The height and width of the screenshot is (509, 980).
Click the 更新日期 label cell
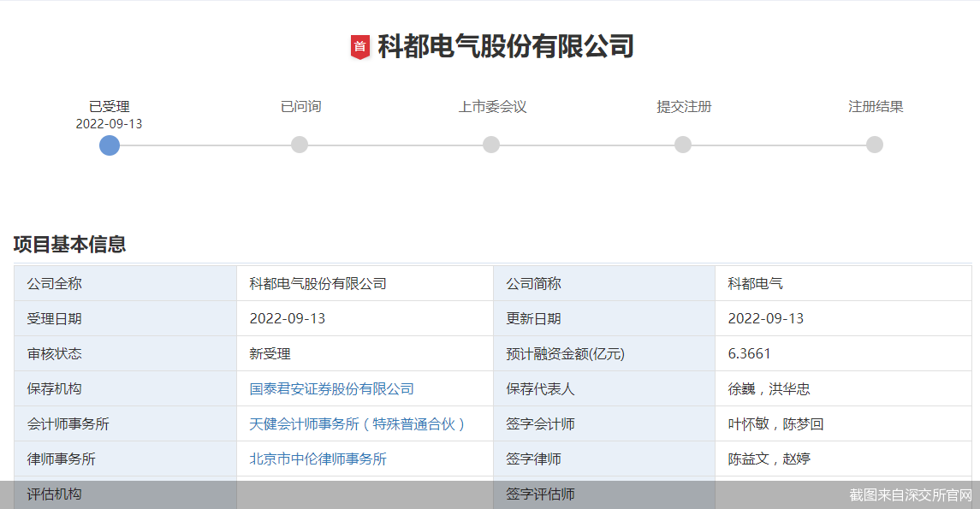point(604,318)
